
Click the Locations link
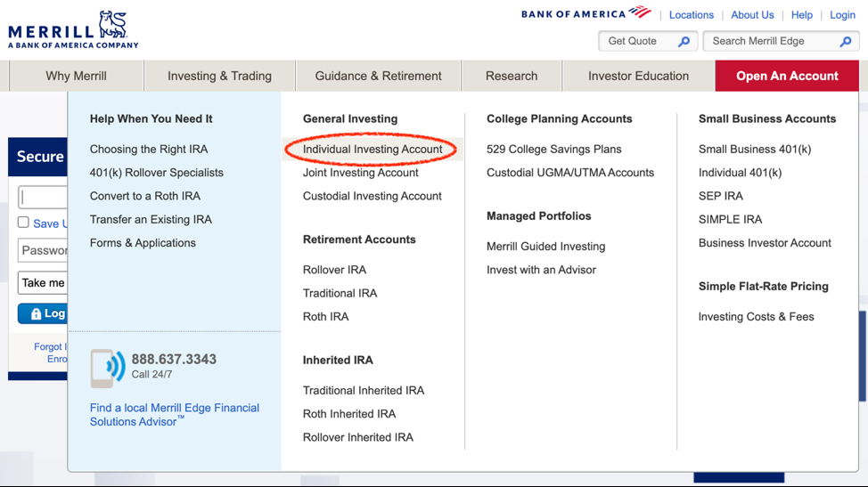[692, 15]
